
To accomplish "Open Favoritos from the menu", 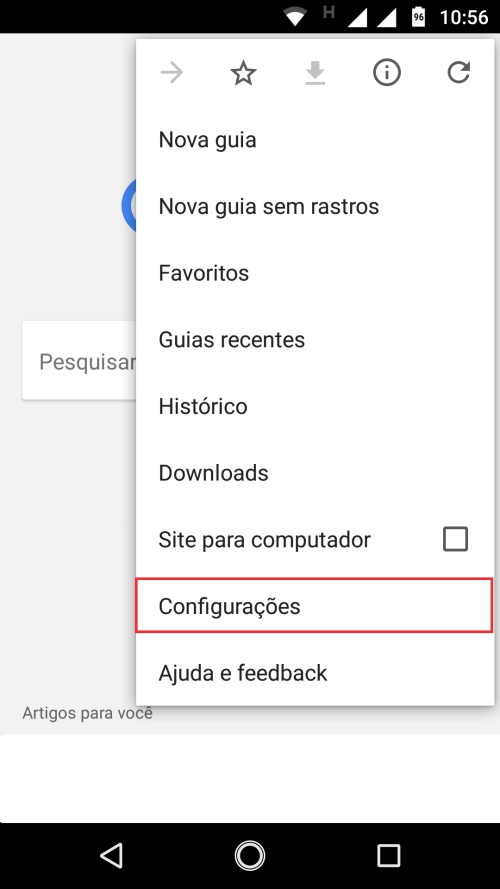I will click(315, 273).
